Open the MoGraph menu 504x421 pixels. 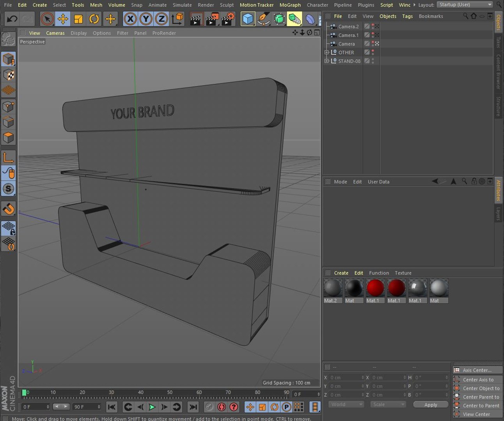(x=290, y=5)
